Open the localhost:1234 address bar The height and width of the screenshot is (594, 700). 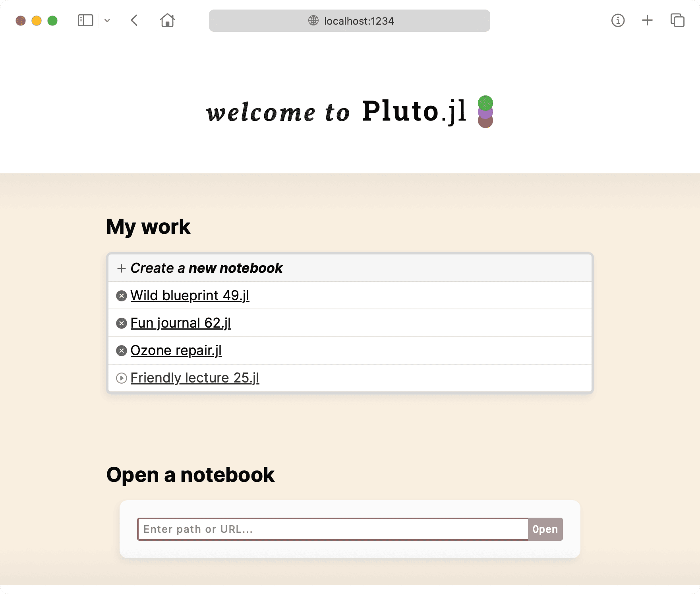click(x=349, y=21)
